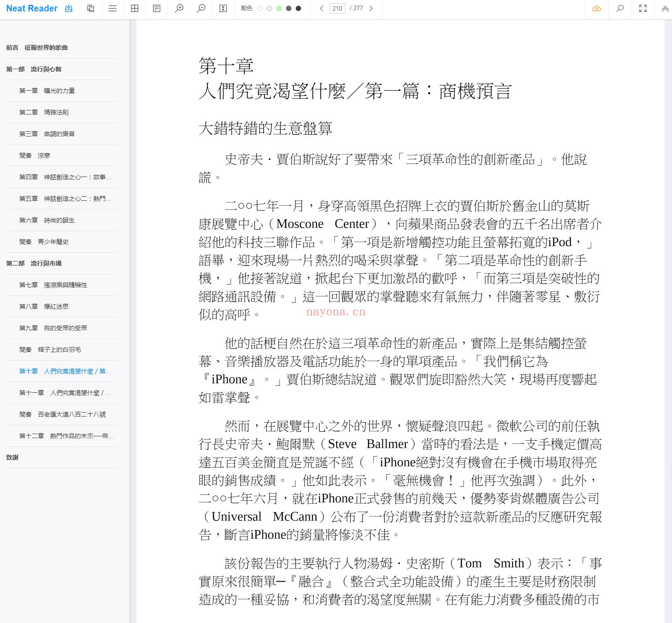The width and height of the screenshot is (672, 623).
Task: Click the total pages label / 277
Action: 356,8
